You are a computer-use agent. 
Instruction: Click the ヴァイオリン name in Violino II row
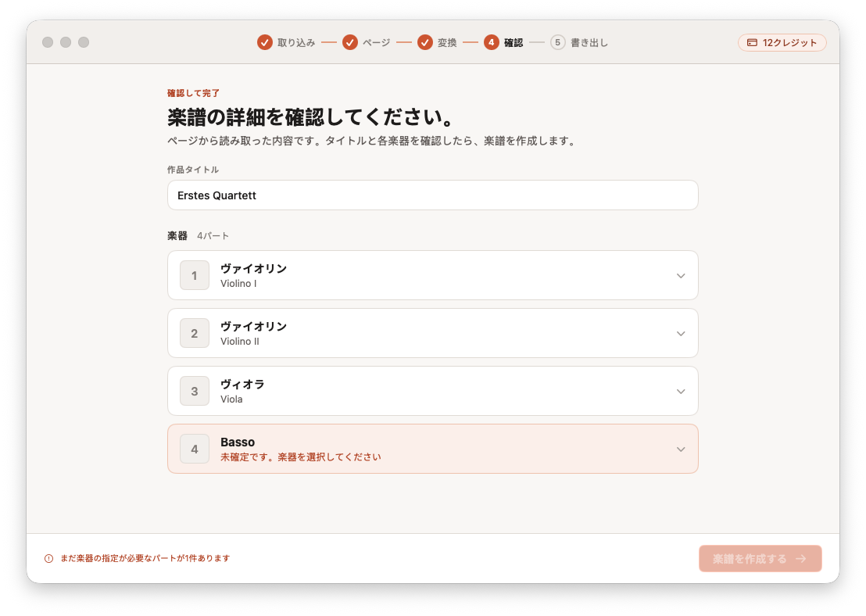253,327
